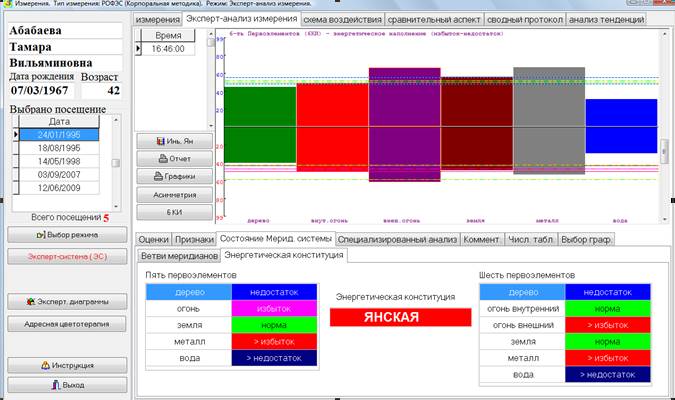Click scroll-up arrow of time list
675x400 pixels.
[x=211, y=33]
